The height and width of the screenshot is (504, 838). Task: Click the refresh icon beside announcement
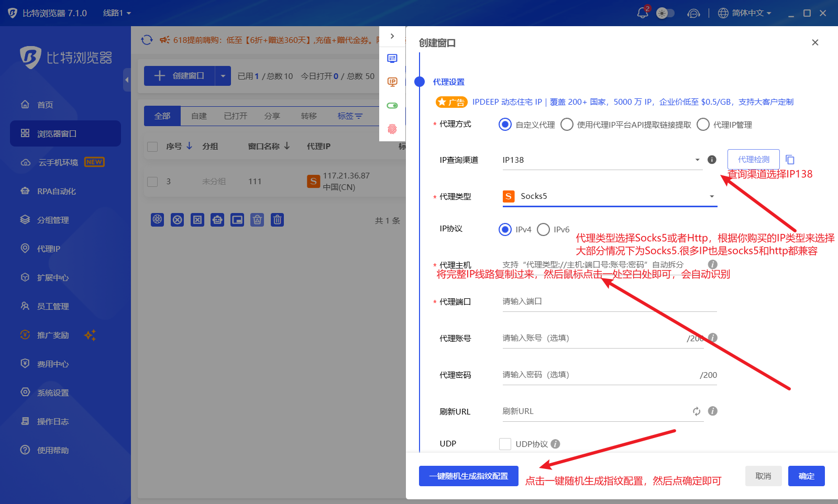click(147, 40)
